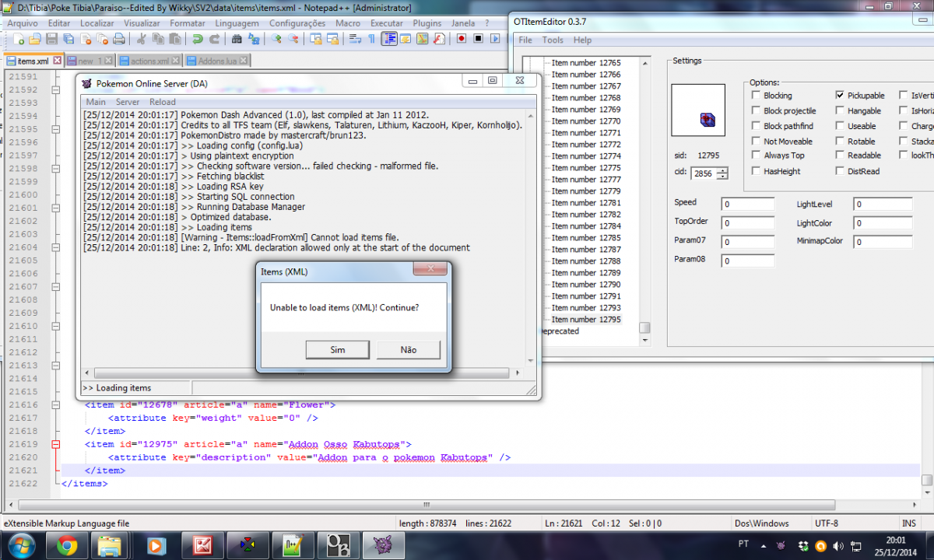Check the HasHeight option
Image resolution: width=934 pixels, height=560 pixels.
click(x=757, y=171)
